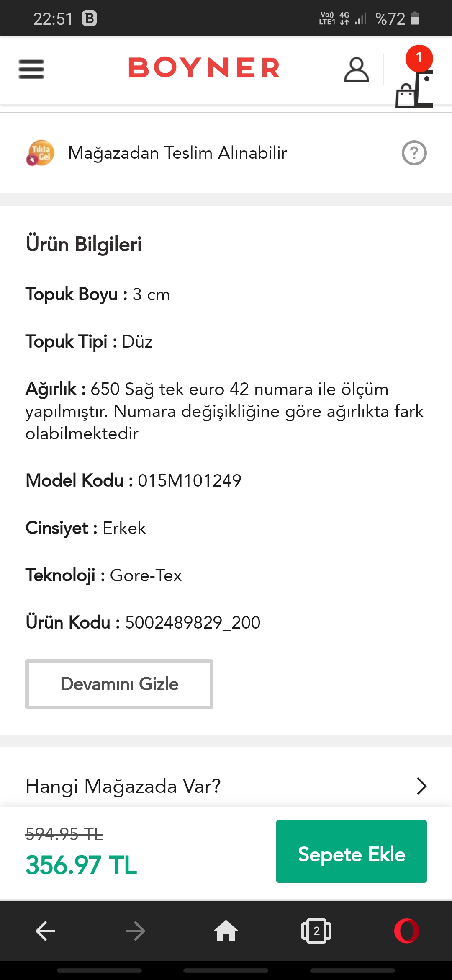Image resolution: width=452 pixels, height=980 pixels.
Task: Collapse details with Devamını Gizle
Action: pyautogui.click(x=119, y=684)
